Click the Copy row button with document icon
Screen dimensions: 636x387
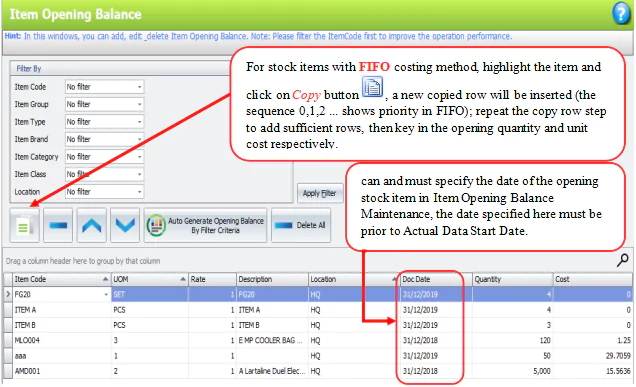(x=24, y=226)
